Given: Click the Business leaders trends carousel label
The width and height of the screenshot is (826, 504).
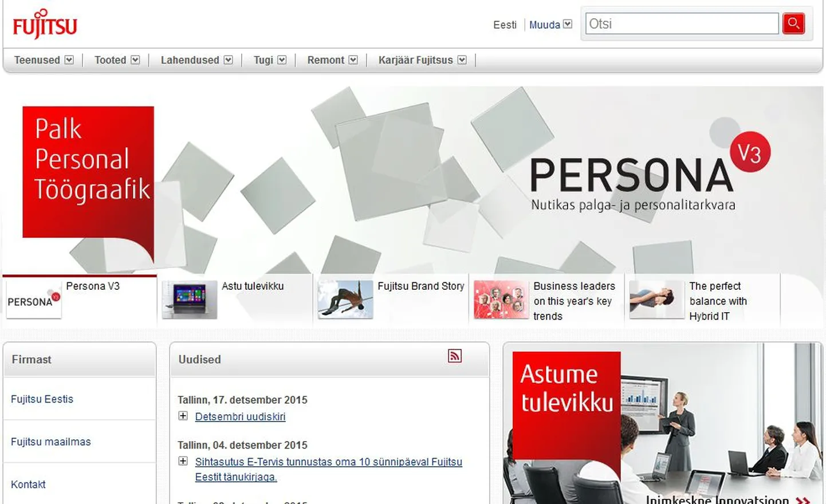Looking at the screenshot, I should 574,301.
